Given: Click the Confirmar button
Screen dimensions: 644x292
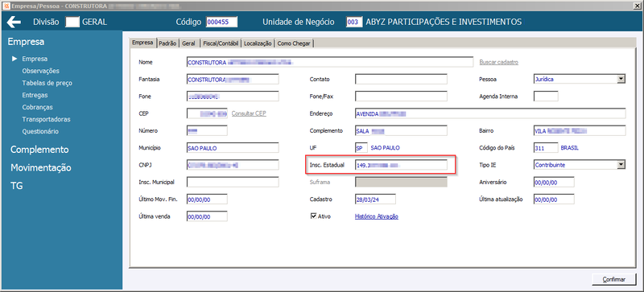Looking at the screenshot, I should pos(613,279).
